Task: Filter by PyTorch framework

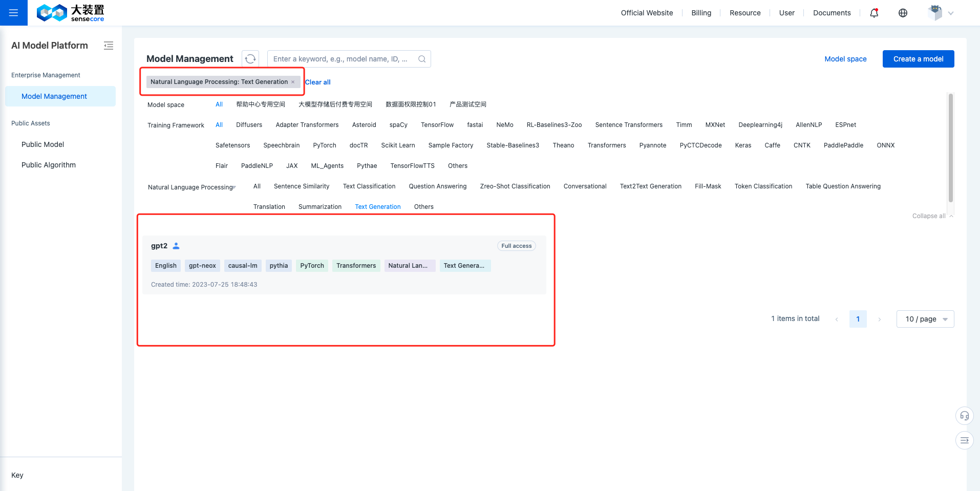Action: pos(325,145)
